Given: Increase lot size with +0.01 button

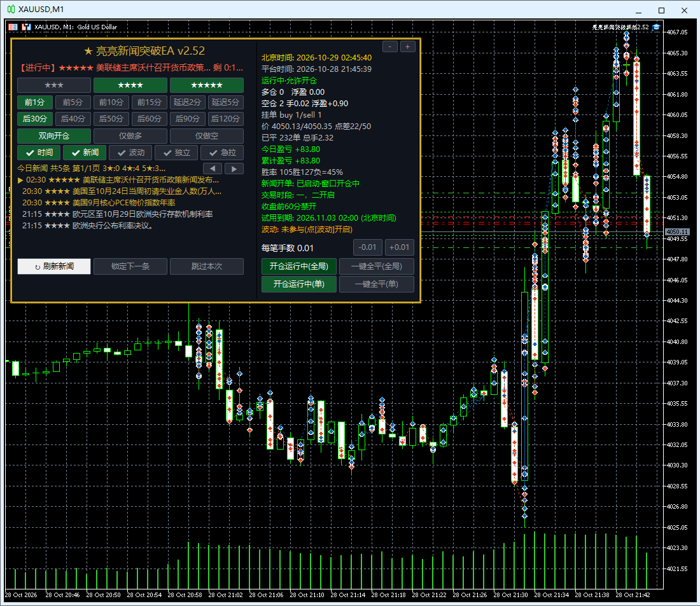Looking at the screenshot, I should click(x=399, y=247).
